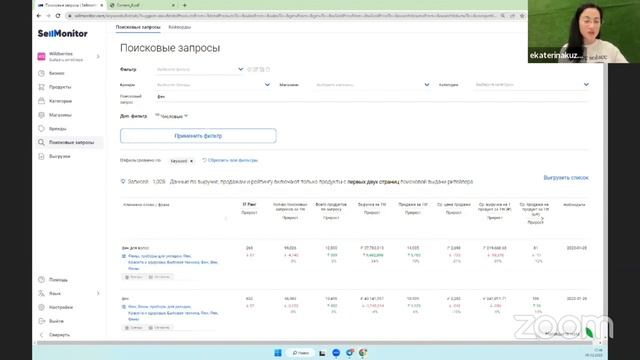Click the фен для волос keyword text

pos(135,248)
